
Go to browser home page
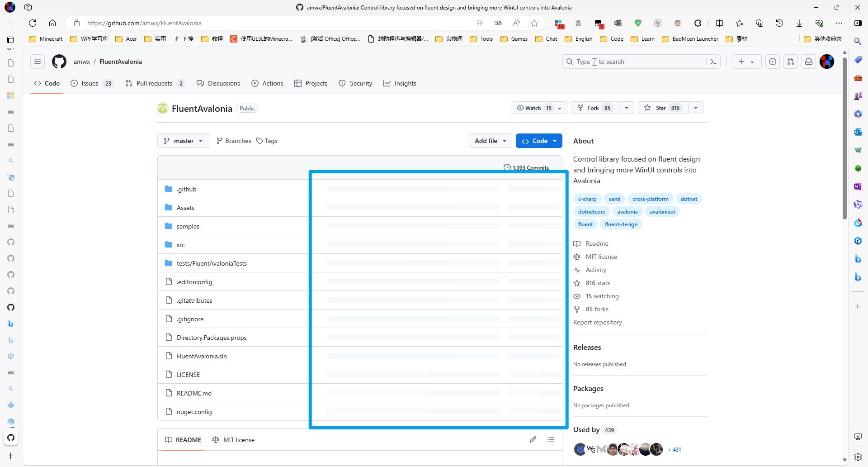[52, 23]
